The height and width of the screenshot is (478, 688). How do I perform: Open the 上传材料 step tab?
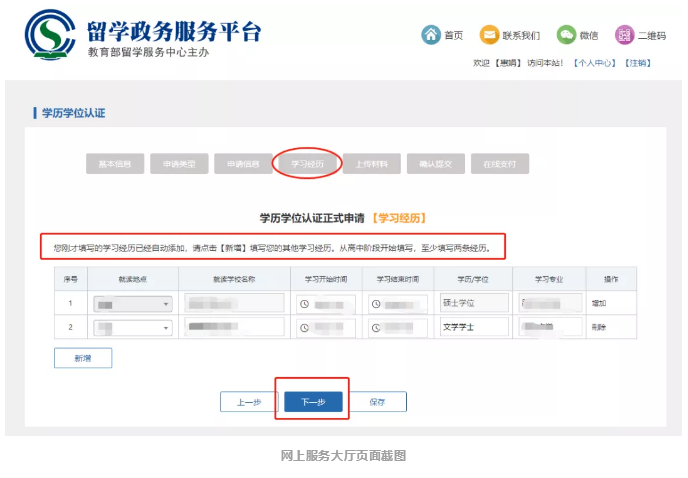(371, 164)
